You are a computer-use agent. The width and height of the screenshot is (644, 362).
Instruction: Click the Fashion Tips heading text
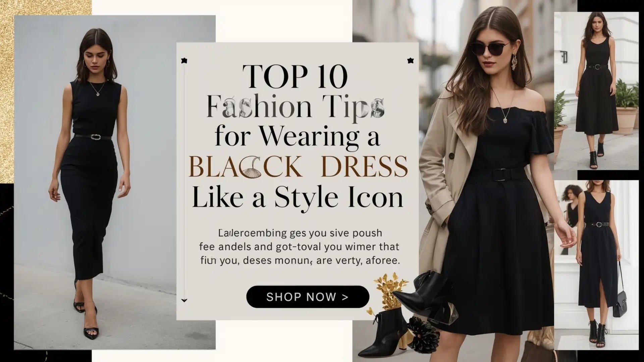295,107
